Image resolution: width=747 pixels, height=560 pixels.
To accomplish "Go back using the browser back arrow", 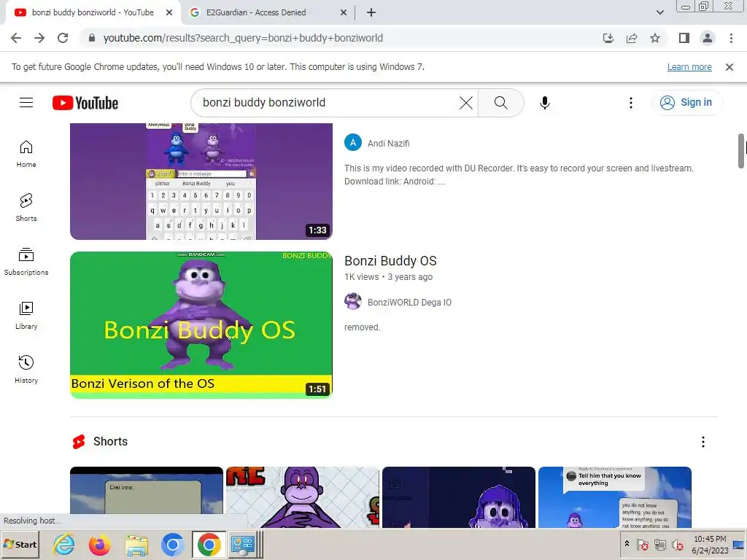I will coord(16,38).
